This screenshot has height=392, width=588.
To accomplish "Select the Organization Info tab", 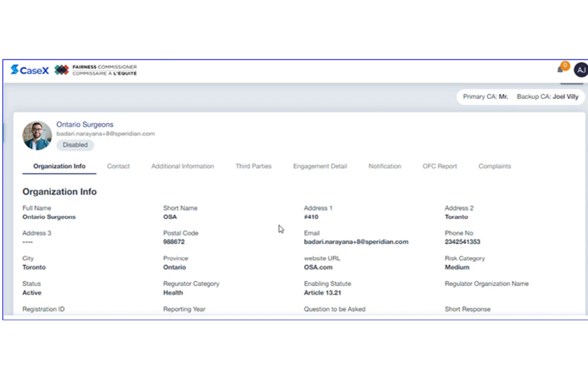I will click(59, 166).
